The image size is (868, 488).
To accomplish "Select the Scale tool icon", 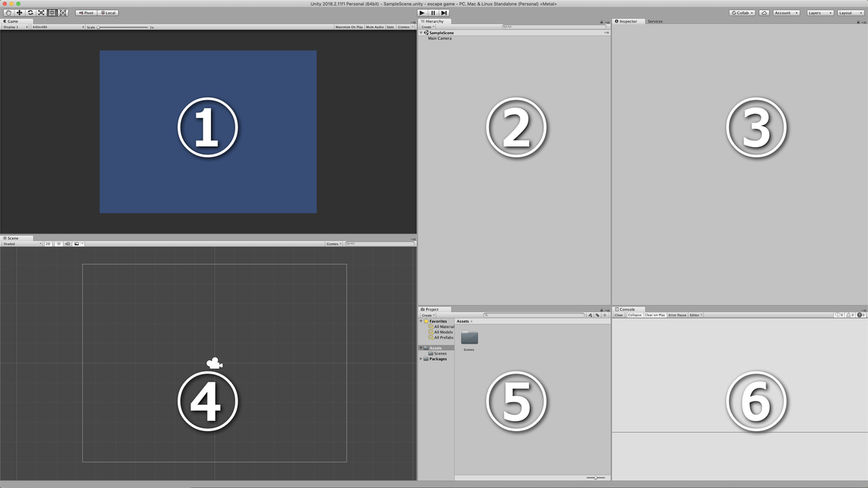I will 41,13.
